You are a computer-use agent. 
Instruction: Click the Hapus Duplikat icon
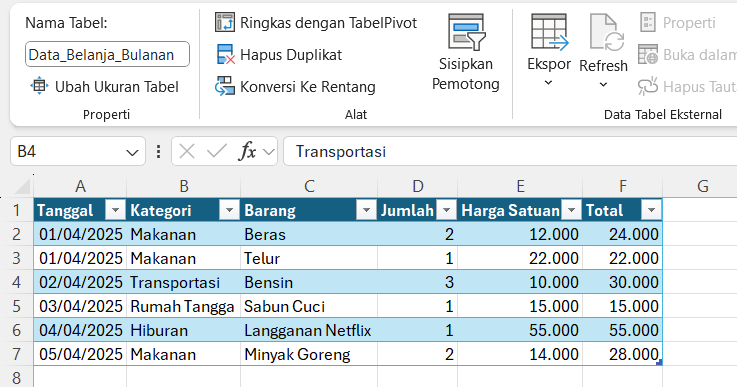[x=225, y=55]
